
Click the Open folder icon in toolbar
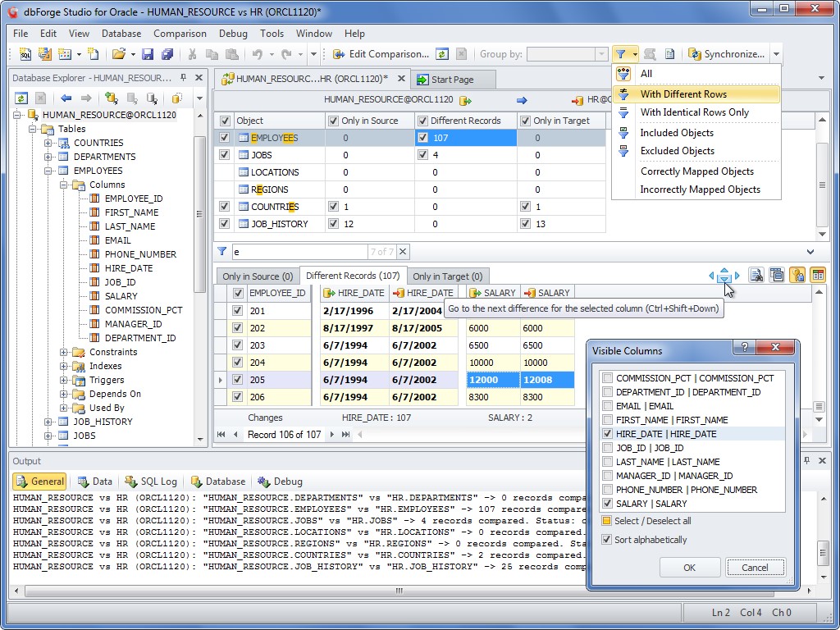pyautogui.click(x=118, y=54)
